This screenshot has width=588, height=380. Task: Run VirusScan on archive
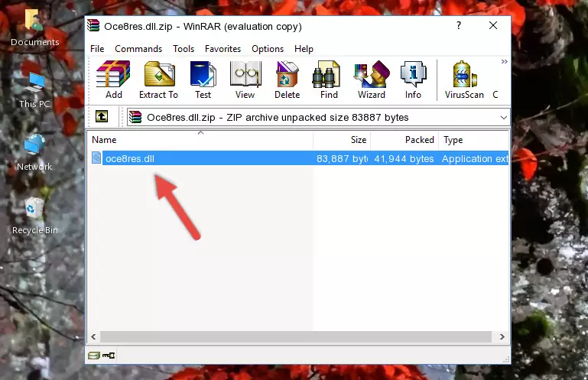464,80
